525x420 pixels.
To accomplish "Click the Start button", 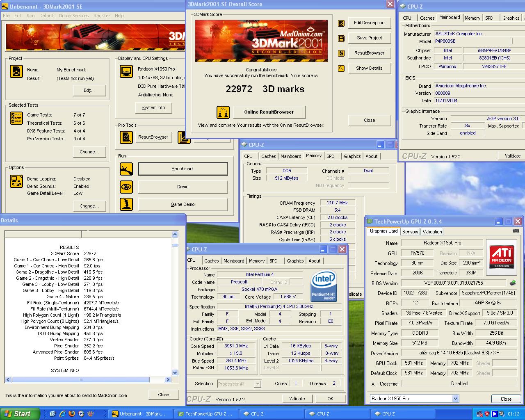I will (20, 414).
